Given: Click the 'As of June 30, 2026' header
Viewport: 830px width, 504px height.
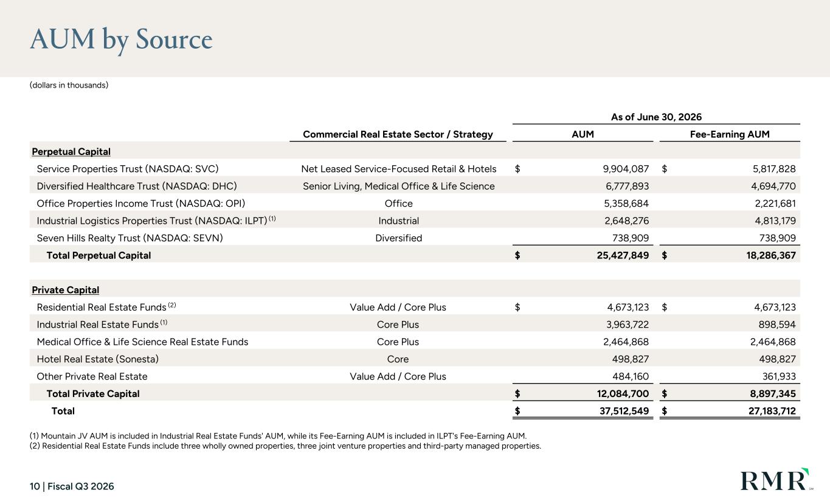Looking at the screenshot, I should pyautogui.click(x=657, y=117).
